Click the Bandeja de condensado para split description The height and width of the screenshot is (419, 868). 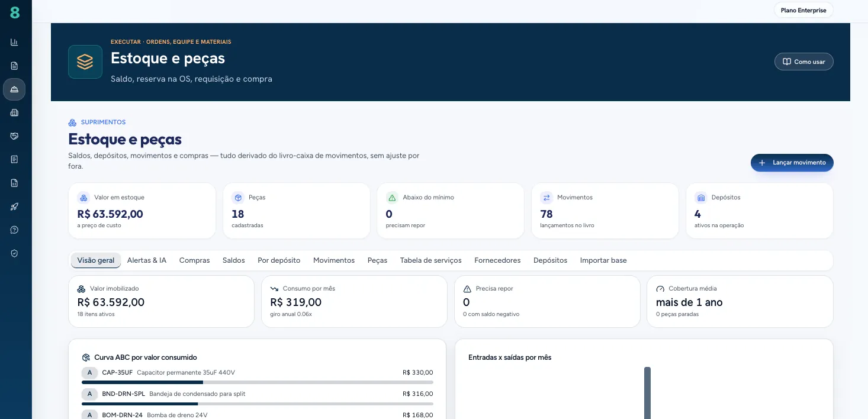197,394
